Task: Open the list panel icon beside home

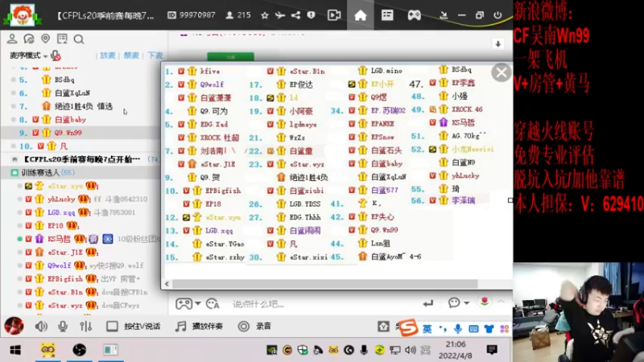Action: tap(387, 15)
